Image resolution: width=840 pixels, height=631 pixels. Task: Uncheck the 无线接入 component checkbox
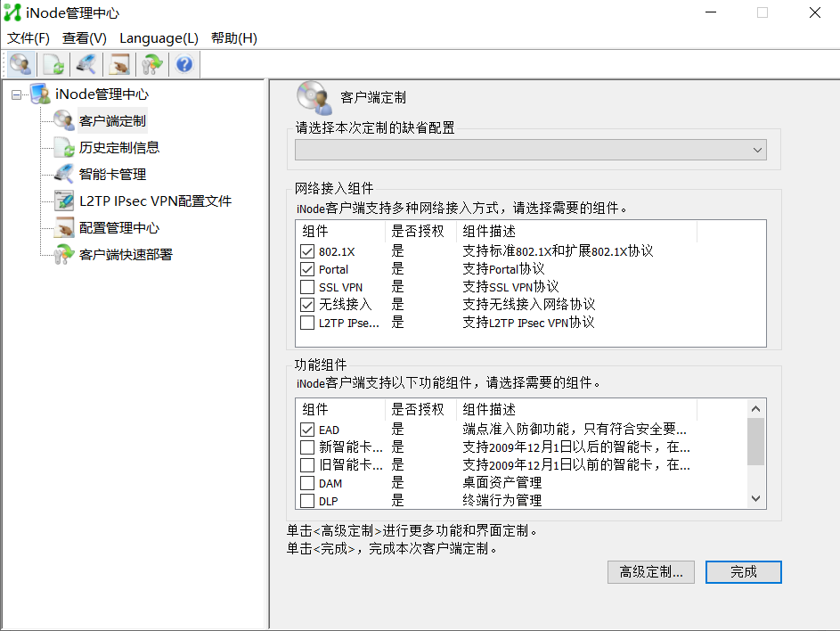coord(307,305)
